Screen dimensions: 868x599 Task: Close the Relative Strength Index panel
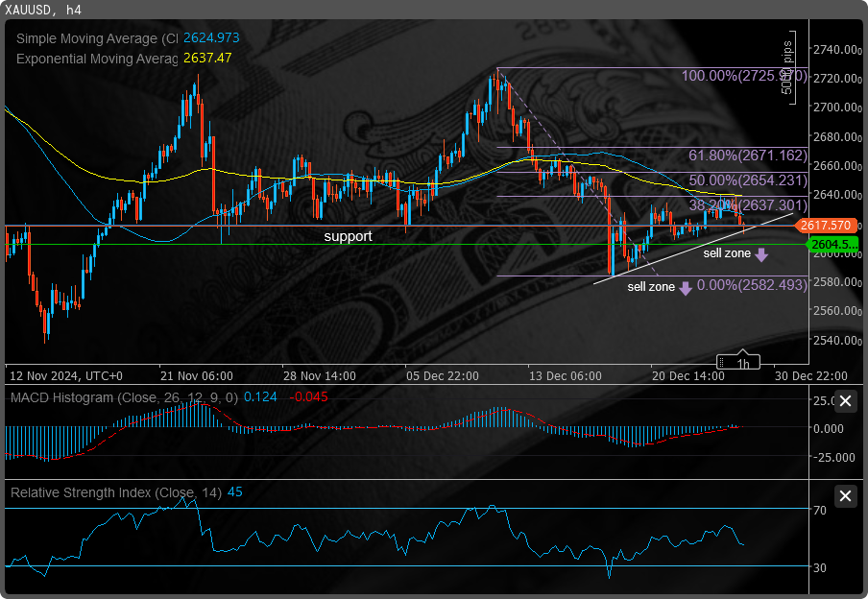click(845, 495)
